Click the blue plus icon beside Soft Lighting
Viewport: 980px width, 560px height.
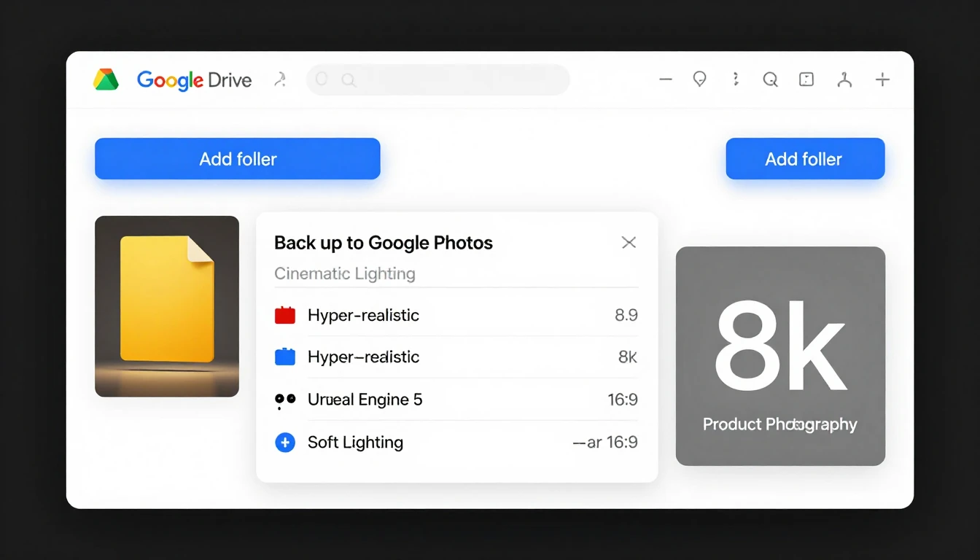[x=284, y=442]
